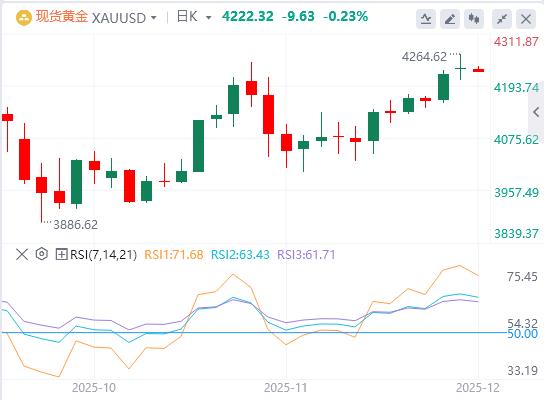Image resolution: width=544 pixels, height=400 pixels.
Task: Click the blue 50.00 RSI level line
Action: pyautogui.click(x=254, y=333)
